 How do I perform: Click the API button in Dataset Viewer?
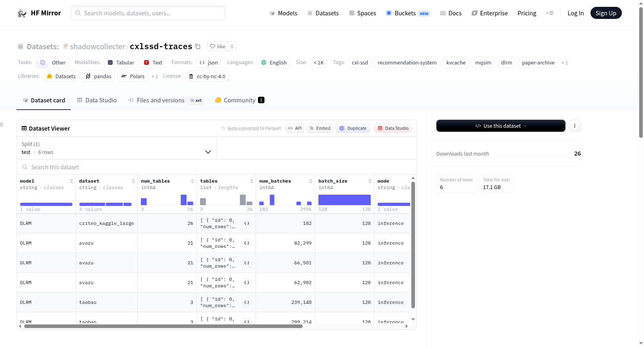point(295,128)
